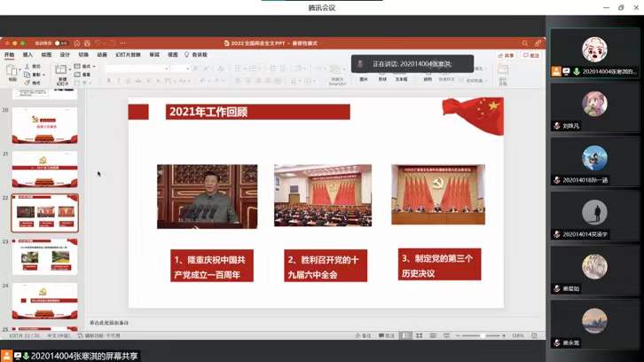Click the 形状 (Shapes) button
This screenshot has width=644, height=362.
tap(382, 77)
